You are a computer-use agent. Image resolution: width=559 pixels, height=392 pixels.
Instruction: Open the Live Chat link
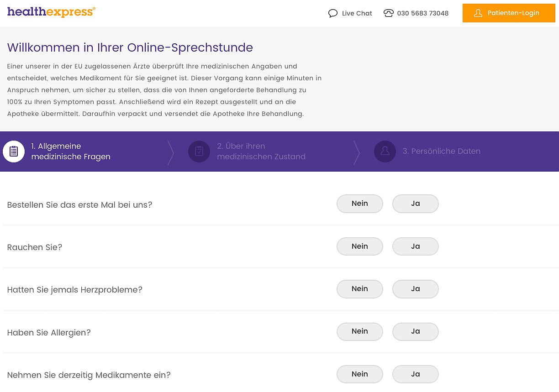click(x=357, y=13)
